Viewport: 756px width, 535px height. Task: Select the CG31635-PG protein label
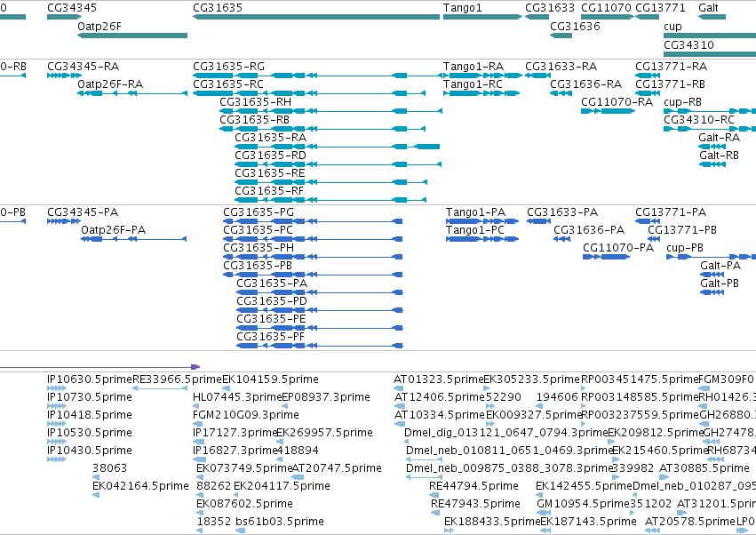(259, 212)
